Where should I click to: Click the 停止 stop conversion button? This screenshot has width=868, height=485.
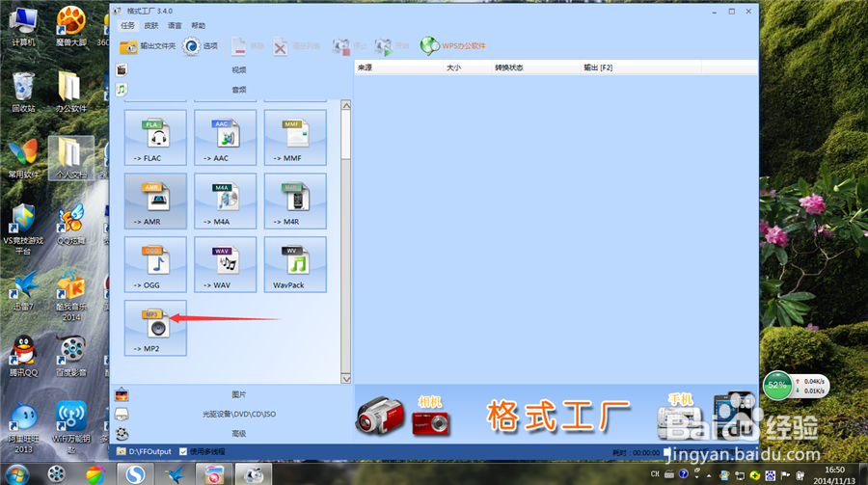(x=350, y=46)
